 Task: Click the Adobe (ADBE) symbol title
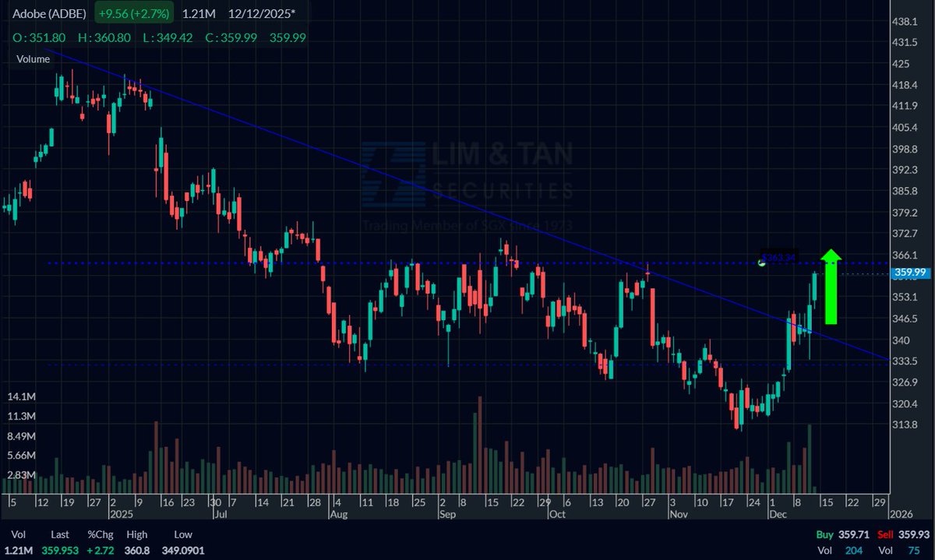48,13
